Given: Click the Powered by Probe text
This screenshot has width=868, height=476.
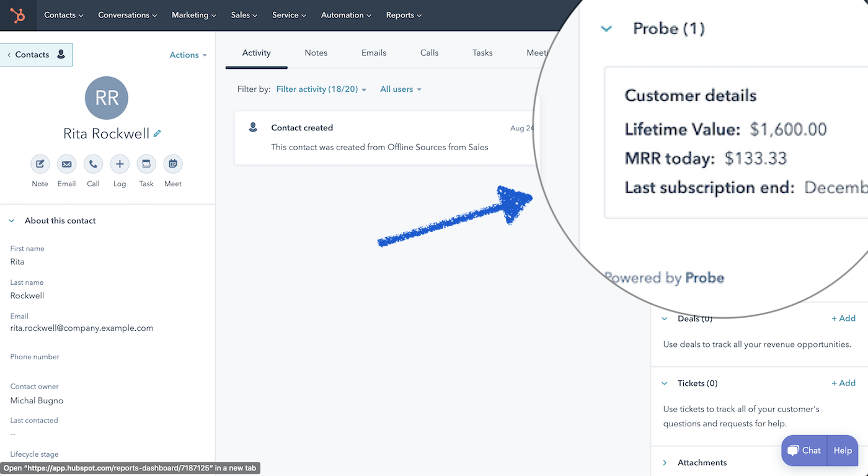Looking at the screenshot, I should 664,277.
